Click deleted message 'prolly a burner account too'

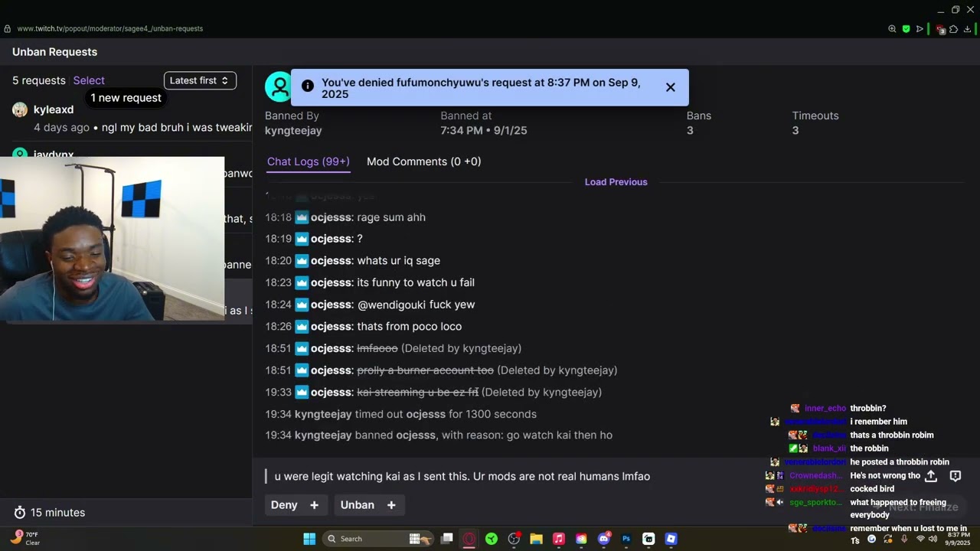tap(426, 370)
